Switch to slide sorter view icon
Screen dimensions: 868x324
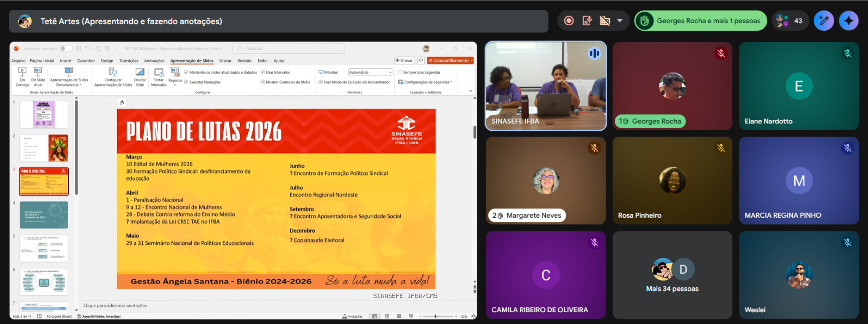[387, 316]
